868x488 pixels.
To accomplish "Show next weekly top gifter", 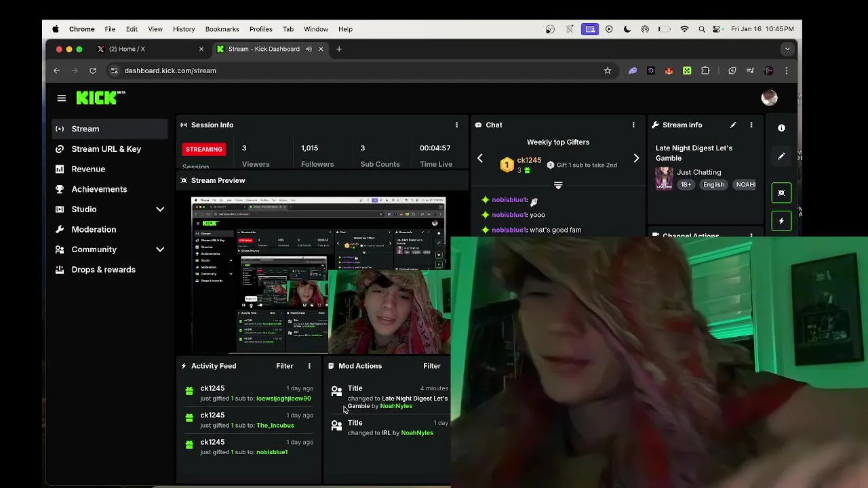I will (636, 158).
